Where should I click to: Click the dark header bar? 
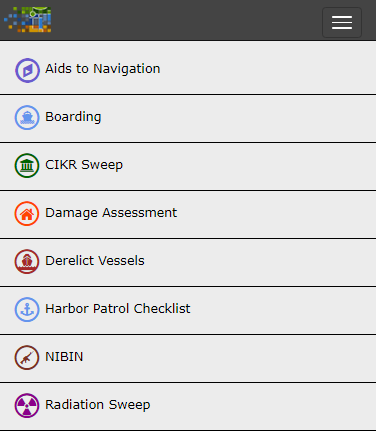pyautogui.click(x=187, y=20)
